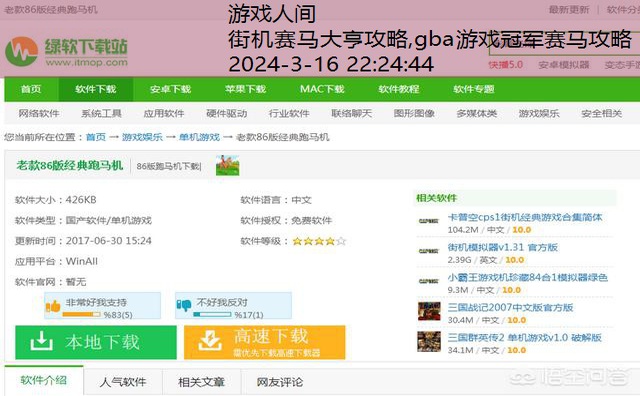Select the 系统工具 category
The height and width of the screenshot is (396, 640).
(x=101, y=113)
